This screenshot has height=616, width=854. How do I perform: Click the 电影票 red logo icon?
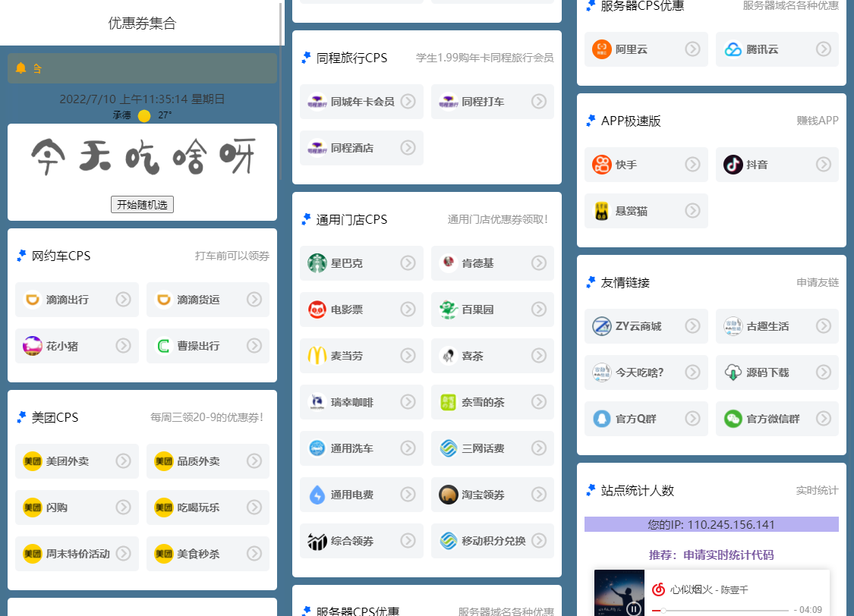coord(317,309)
